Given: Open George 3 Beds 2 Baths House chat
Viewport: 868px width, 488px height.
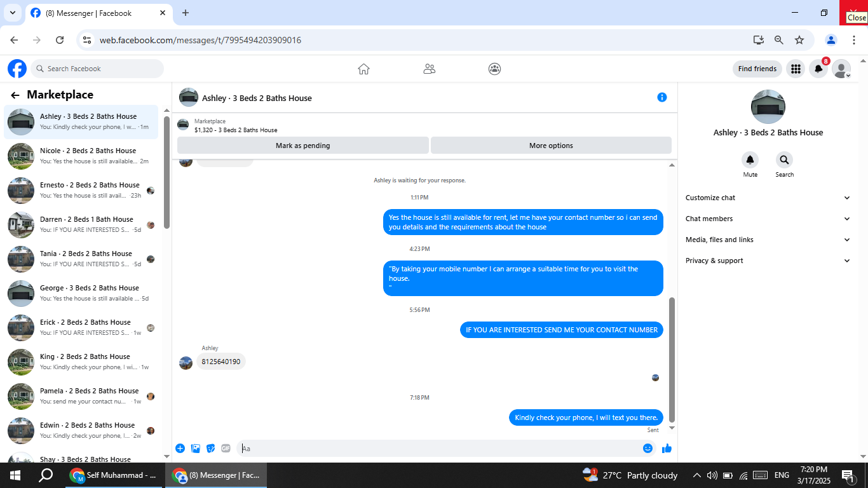Looking at the screenshot, I should (x=81, y=293).
